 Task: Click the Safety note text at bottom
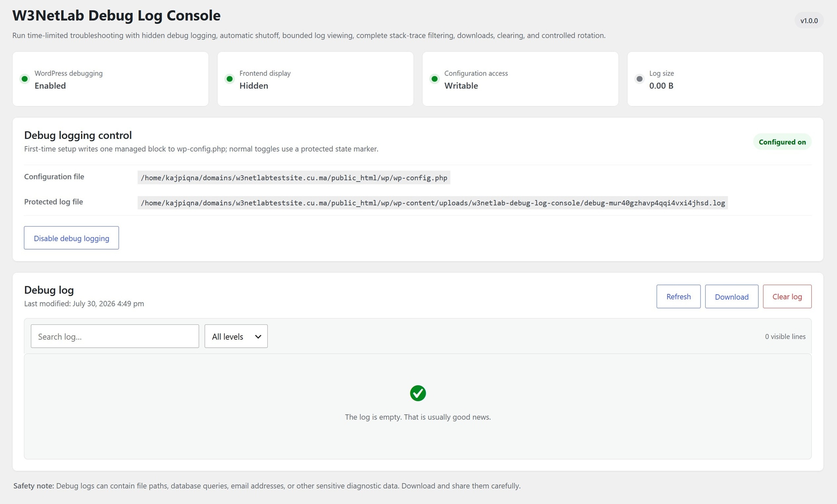pos(267,486)
